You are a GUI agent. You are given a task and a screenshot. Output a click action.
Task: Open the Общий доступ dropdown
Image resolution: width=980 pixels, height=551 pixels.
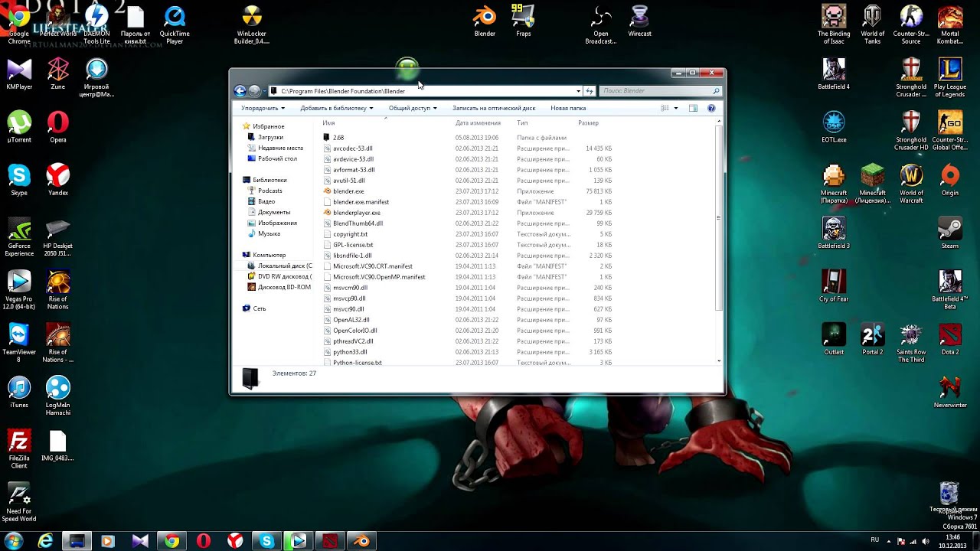point(413,109)
